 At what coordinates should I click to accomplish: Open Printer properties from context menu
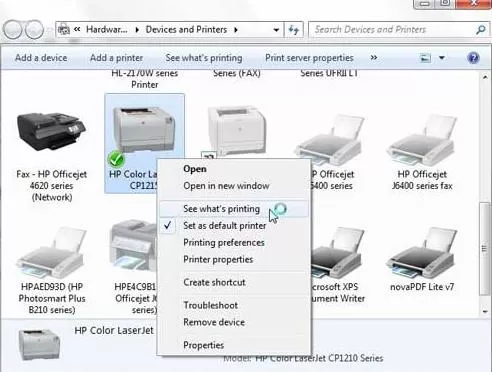234,259
